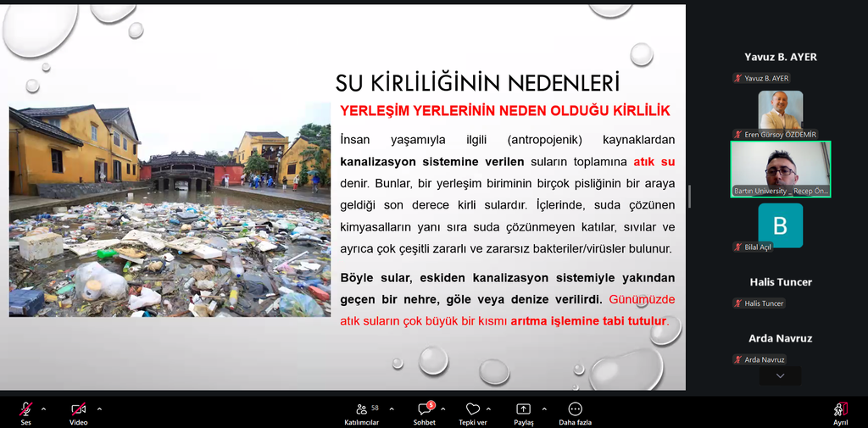868x428 pixels.
Task: Click the polluted river photo in slide
Action: point(170,210)
